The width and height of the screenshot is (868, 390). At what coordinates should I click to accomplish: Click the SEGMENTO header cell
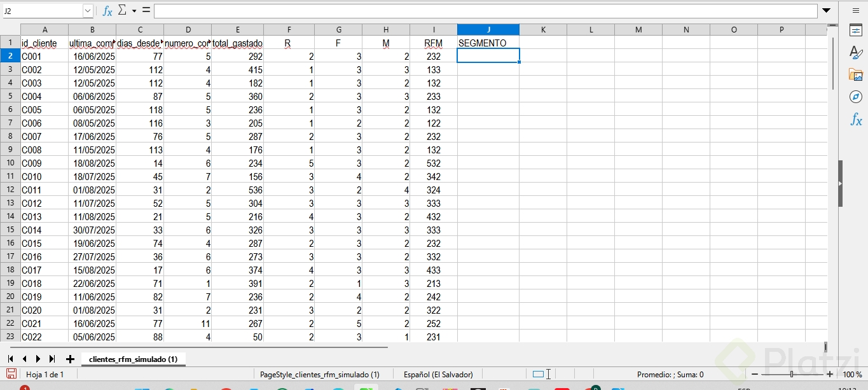[488, 43]
